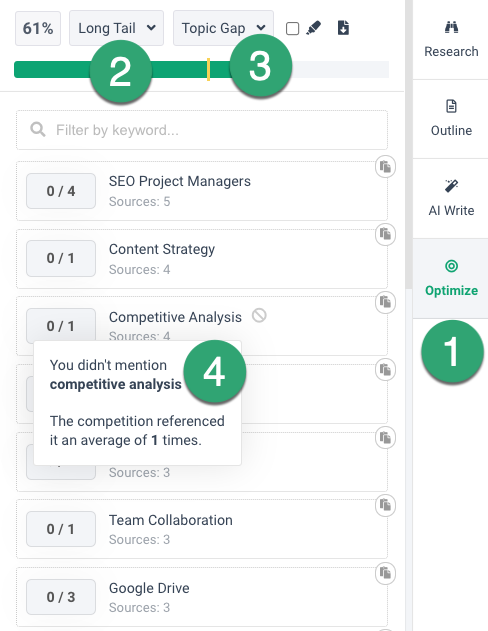Toggle the highlight checkbox next to marker
This screenshot has height=631, width=488.
point(292,29)
